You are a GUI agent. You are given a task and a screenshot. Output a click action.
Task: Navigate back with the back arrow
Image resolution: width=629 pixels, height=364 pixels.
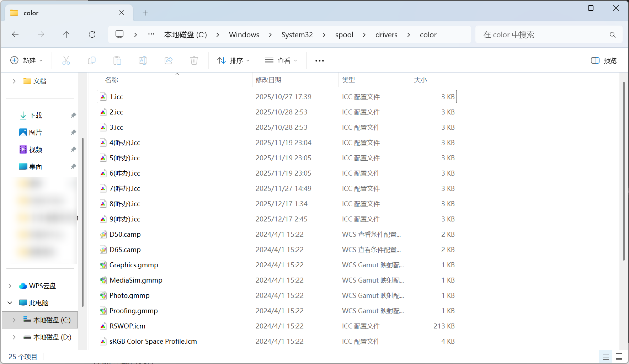click(15, 34)
